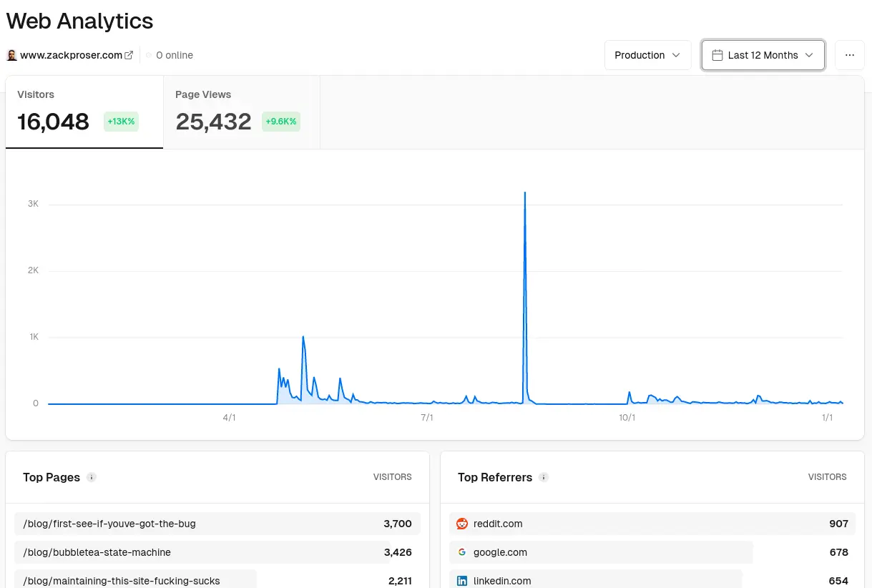Open the www.zackproser.com site link
Viewport: 872px width, 588px height.
tap(71, 54)
